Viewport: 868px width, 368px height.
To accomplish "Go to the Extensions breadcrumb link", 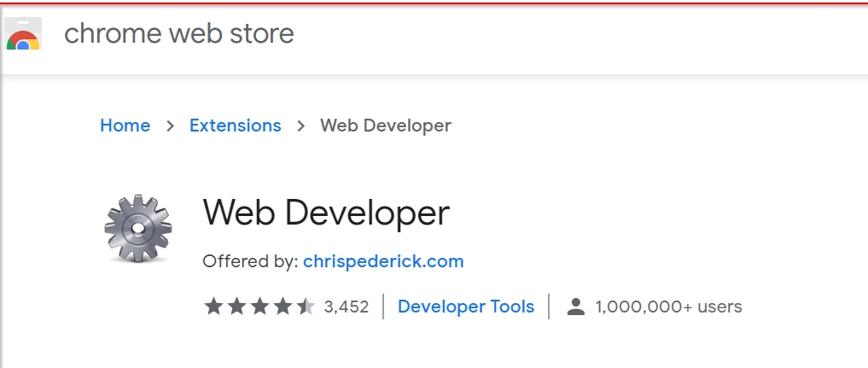I will pyautogui.click(x=236, y=126).
